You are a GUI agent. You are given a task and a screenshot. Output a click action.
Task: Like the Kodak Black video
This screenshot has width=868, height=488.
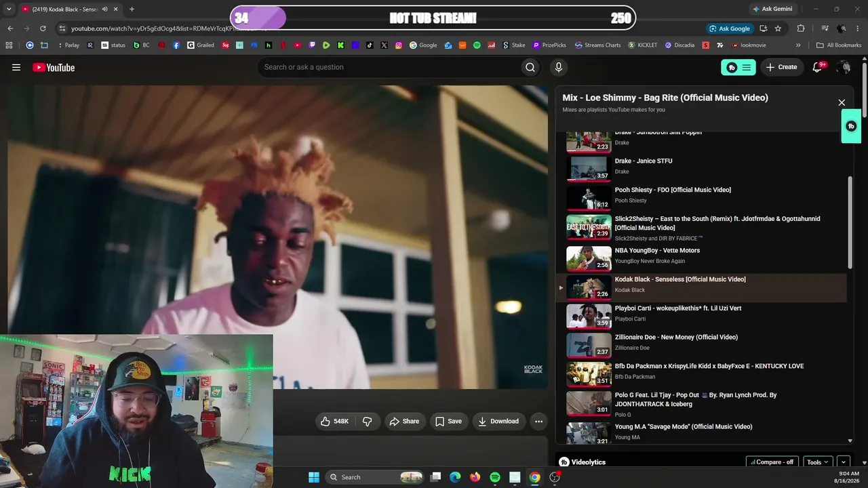334,421
